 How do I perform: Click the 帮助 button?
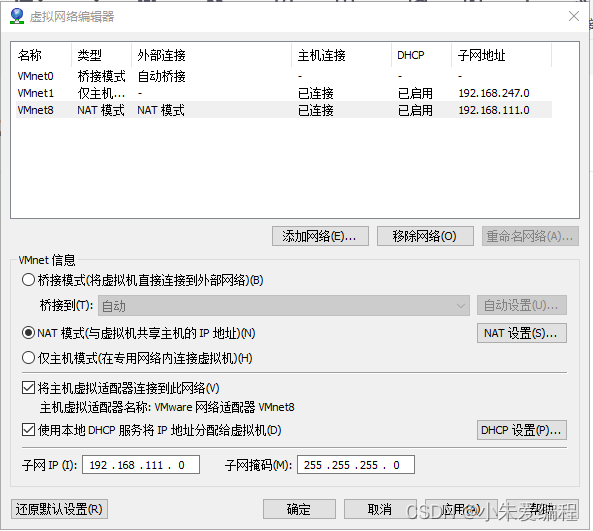coord(542,509)
